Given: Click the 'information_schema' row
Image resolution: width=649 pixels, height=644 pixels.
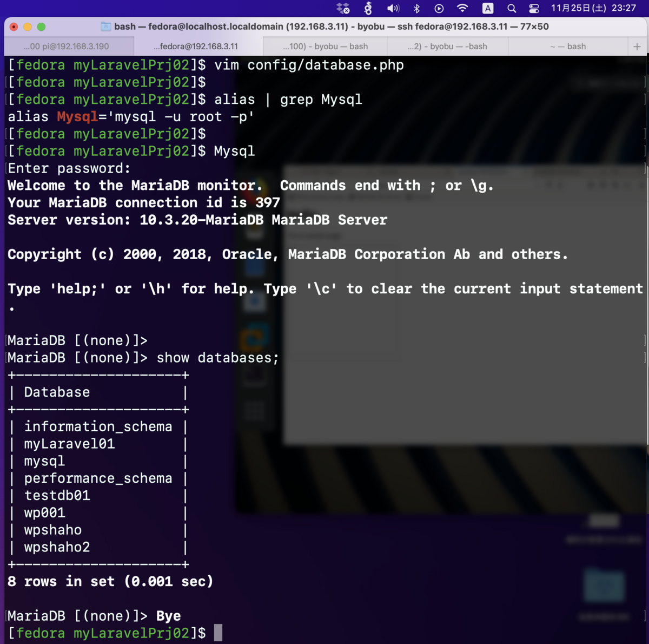Looking at the screenshot, I should (x=98, y=427).
